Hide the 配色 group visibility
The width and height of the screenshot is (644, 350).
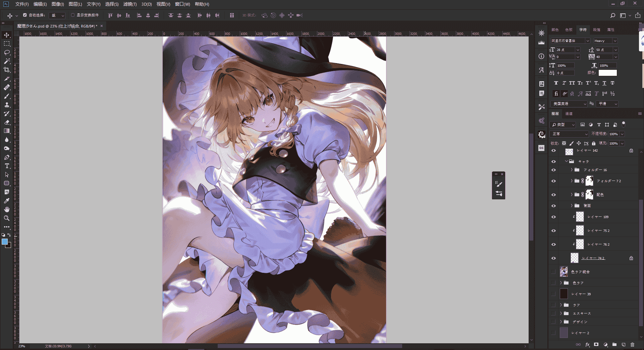[x=553, y=195]
